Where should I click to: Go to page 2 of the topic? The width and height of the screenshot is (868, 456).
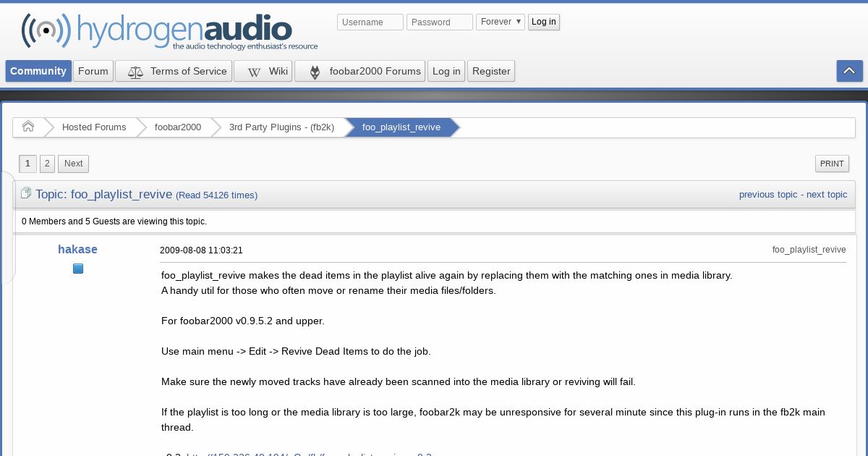(47, 164)
